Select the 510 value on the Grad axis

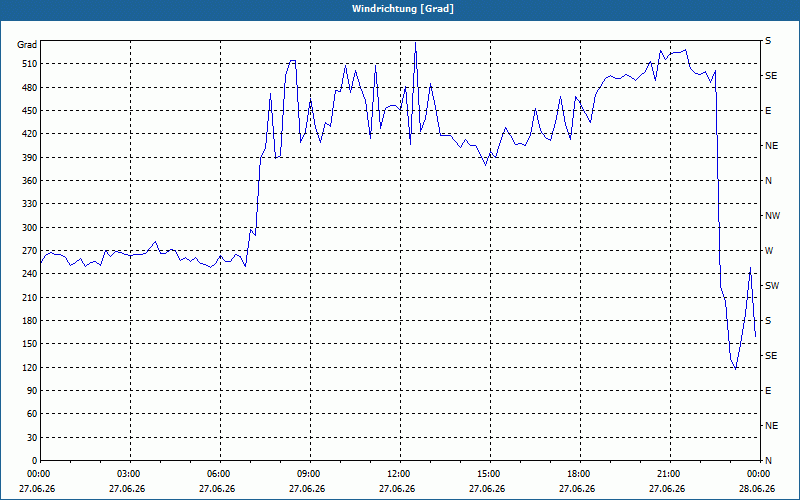click(x=30, y=64)
